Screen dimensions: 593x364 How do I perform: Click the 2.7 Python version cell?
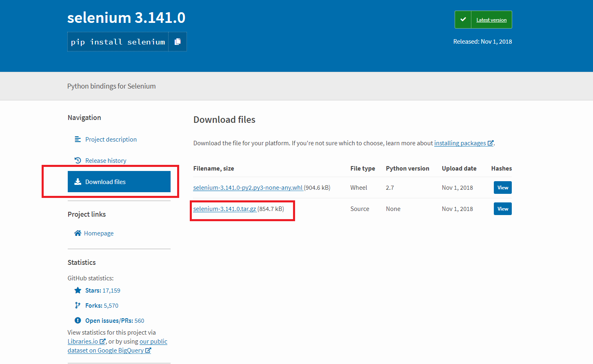[390, 187]
